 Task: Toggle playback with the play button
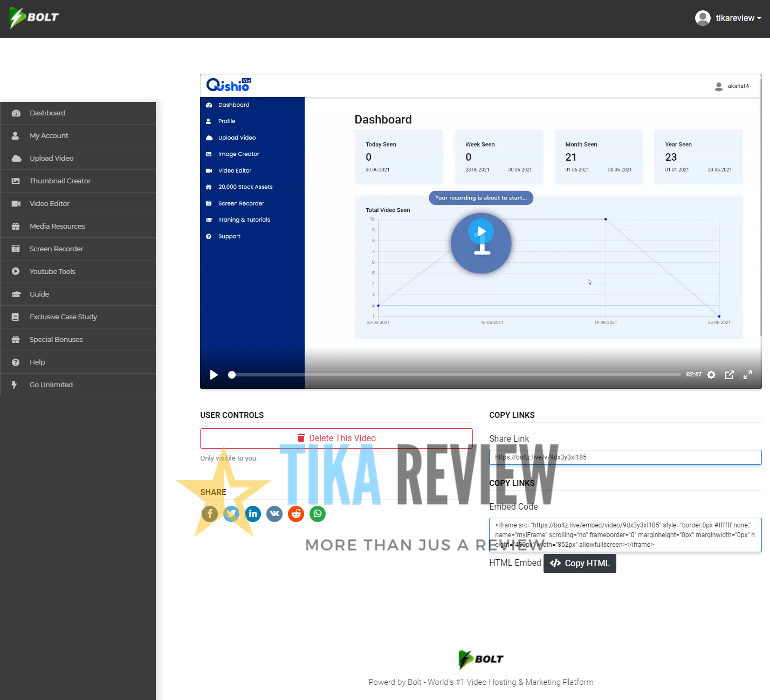tap(214, 375)
